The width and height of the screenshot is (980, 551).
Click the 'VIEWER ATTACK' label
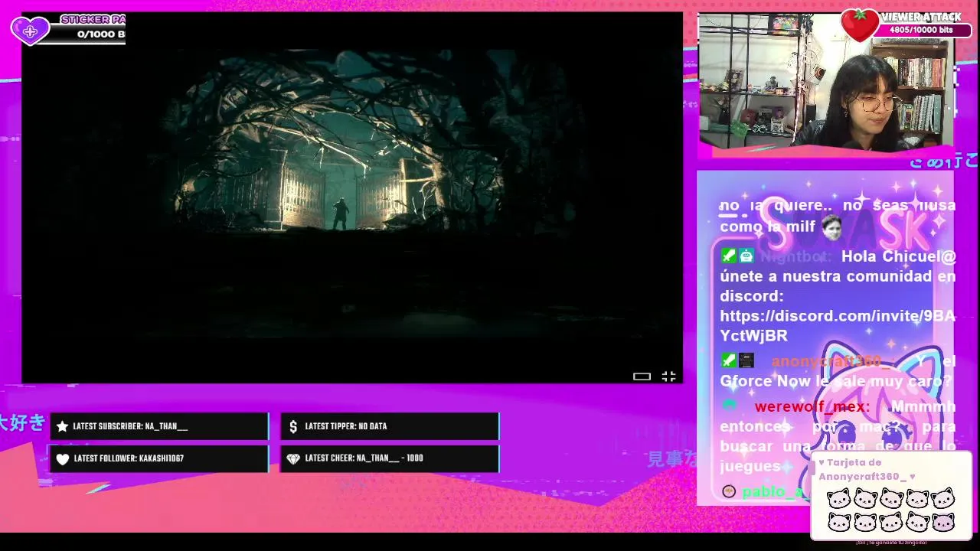(x=921, y=17)
